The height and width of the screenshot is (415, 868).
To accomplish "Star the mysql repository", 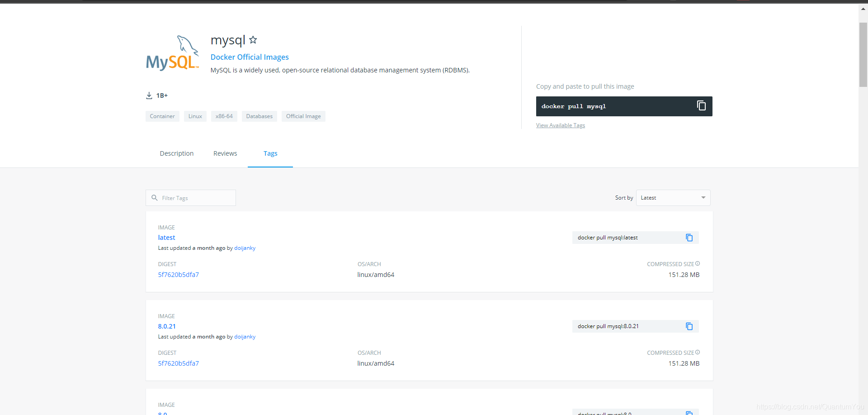I will (x=253, y=40).
